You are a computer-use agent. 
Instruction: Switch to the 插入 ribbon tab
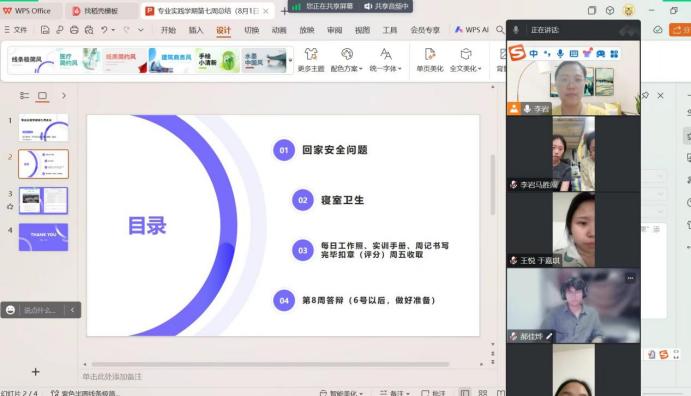[x=196, y=30]
